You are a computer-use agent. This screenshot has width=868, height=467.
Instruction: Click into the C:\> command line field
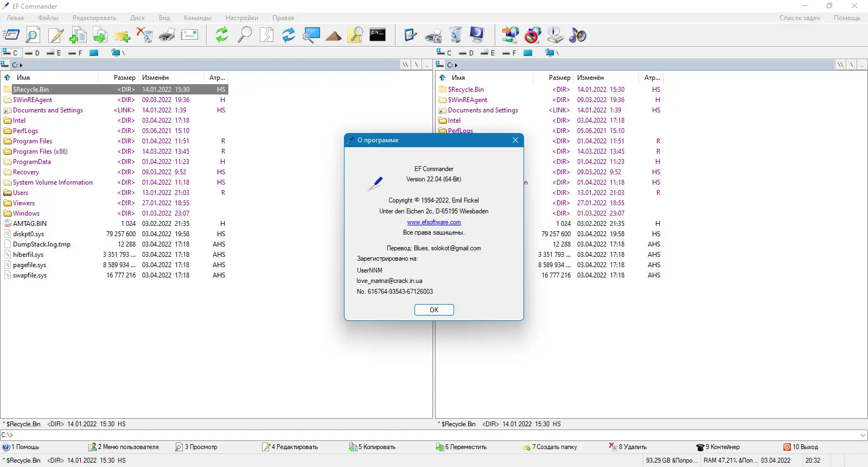point(429,435)
